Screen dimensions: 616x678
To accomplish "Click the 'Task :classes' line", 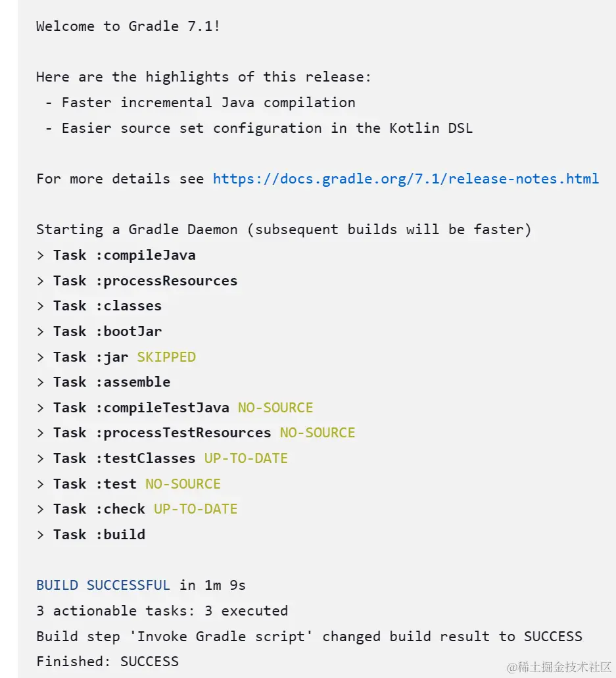I will pos(107,306).
